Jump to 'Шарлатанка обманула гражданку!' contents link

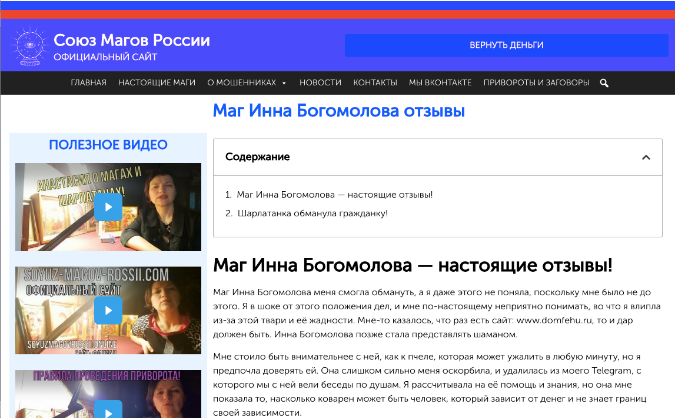pyautogui.click(x=312, y=213)
